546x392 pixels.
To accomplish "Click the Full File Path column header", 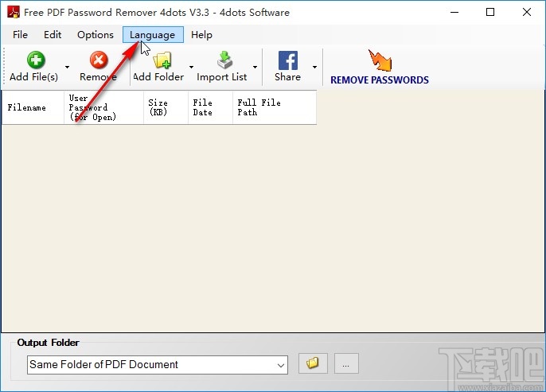I will pos(275,107).
